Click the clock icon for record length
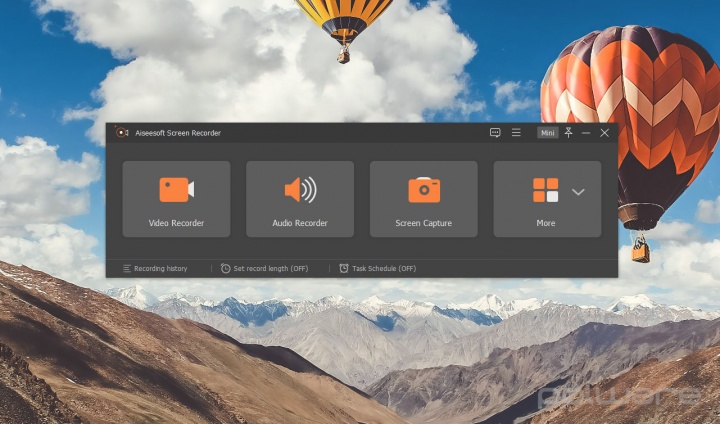The image size is (720, 424). point(226,269)
